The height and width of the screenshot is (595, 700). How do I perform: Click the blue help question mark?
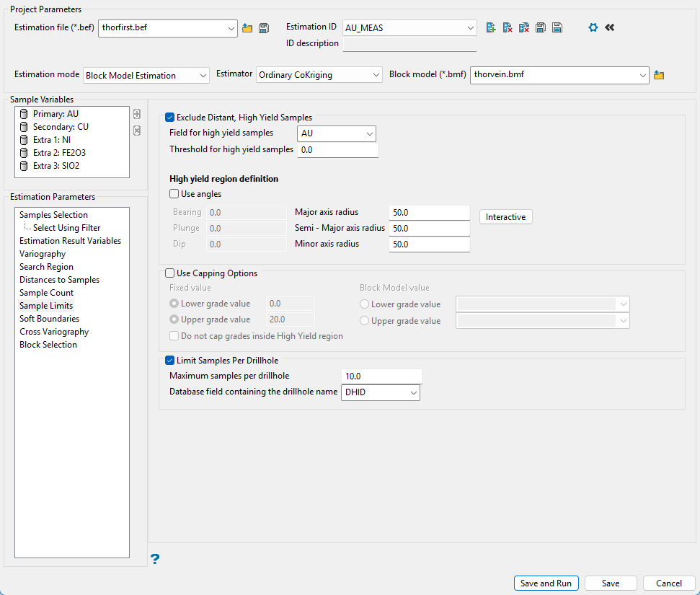click(154, 558)
